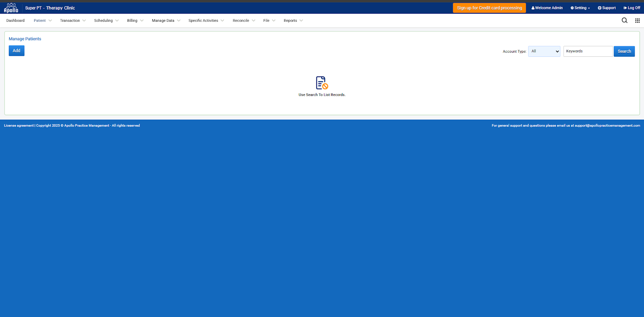Sign up for Credit card processing
Screen dimensions: 644x317
[x=489, y=8]
